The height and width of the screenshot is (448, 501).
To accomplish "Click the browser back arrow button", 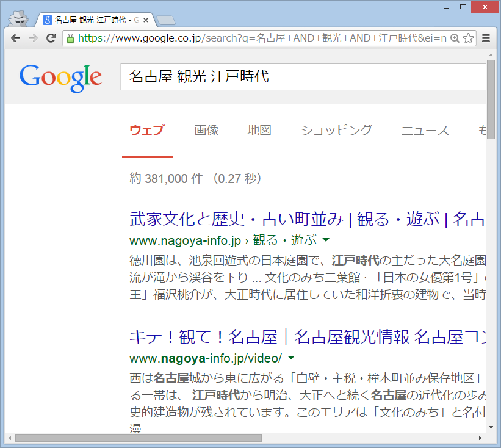I will pyautogui.click(x=16, y=38).
